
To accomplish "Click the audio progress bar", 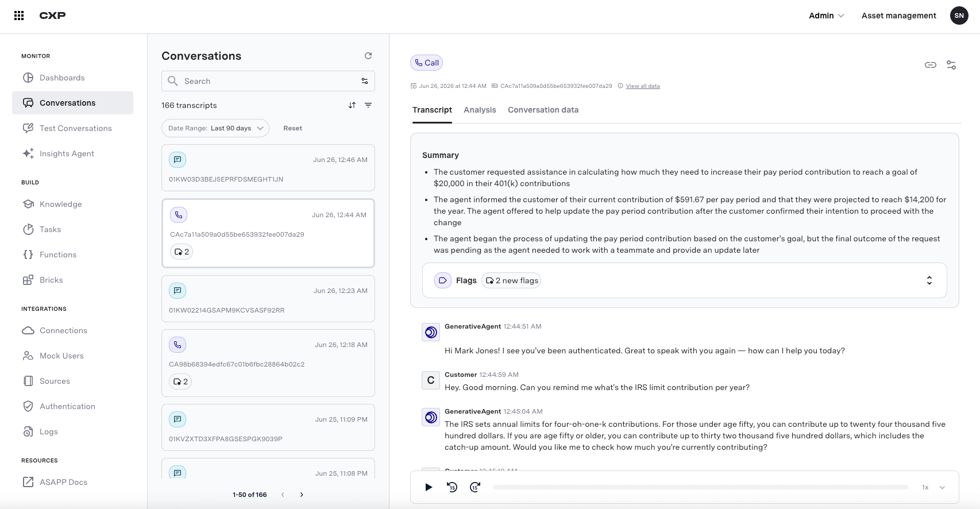I will 700,487.
